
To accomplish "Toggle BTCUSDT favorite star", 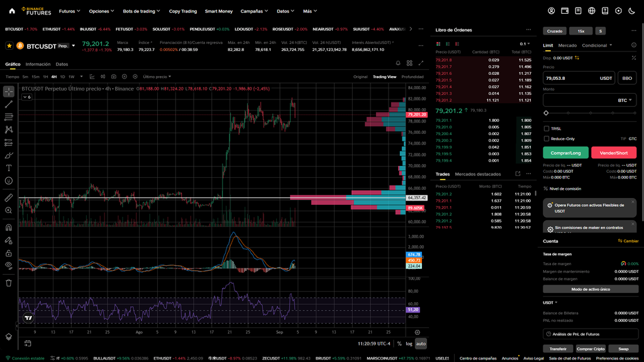I will pyautogui.click(x=9, y=46).
